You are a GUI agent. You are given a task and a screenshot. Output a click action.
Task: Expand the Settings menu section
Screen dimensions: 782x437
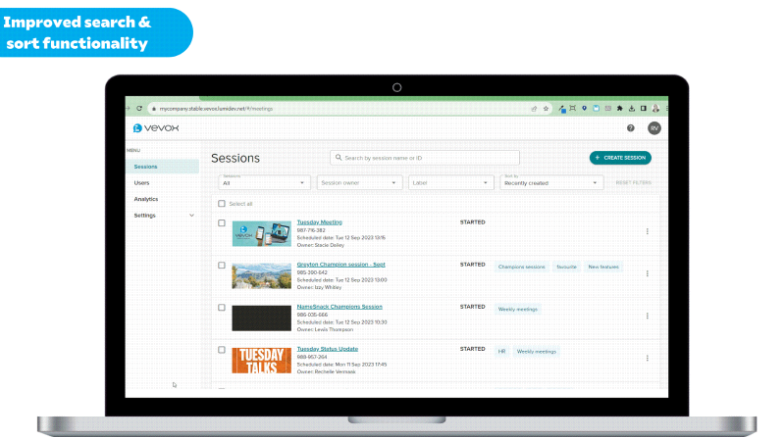192,215
